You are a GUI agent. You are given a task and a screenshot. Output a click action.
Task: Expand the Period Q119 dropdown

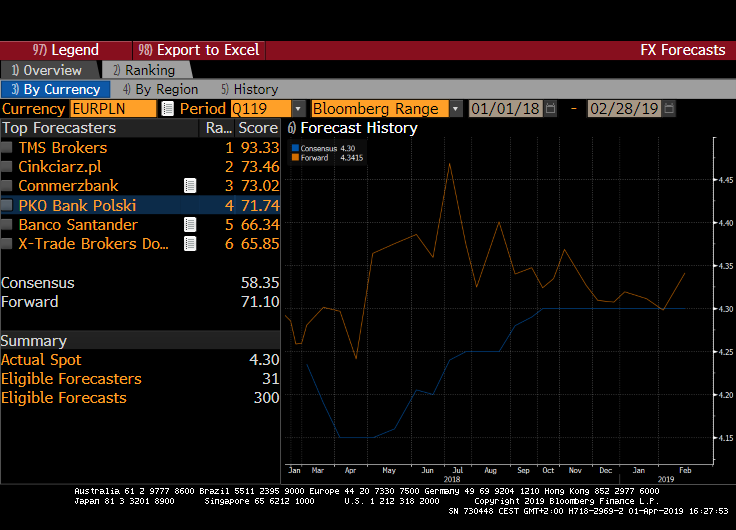[298, 109]
